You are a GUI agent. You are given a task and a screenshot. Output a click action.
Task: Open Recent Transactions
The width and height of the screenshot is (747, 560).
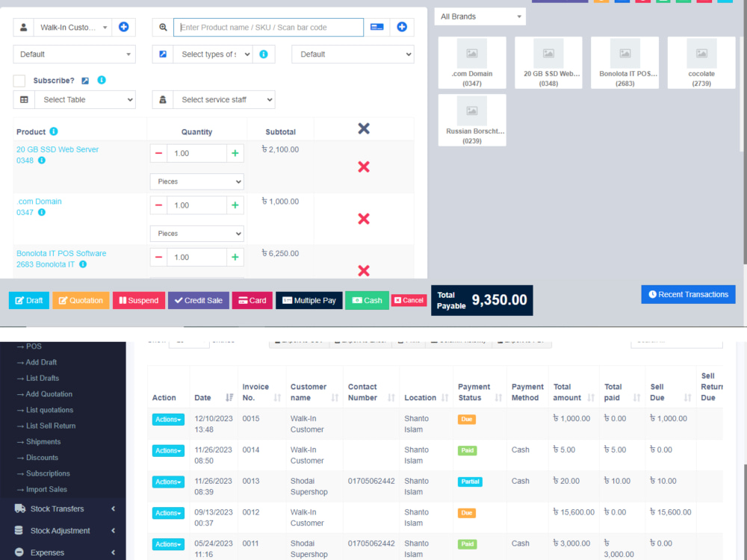(x=688, y=294)
